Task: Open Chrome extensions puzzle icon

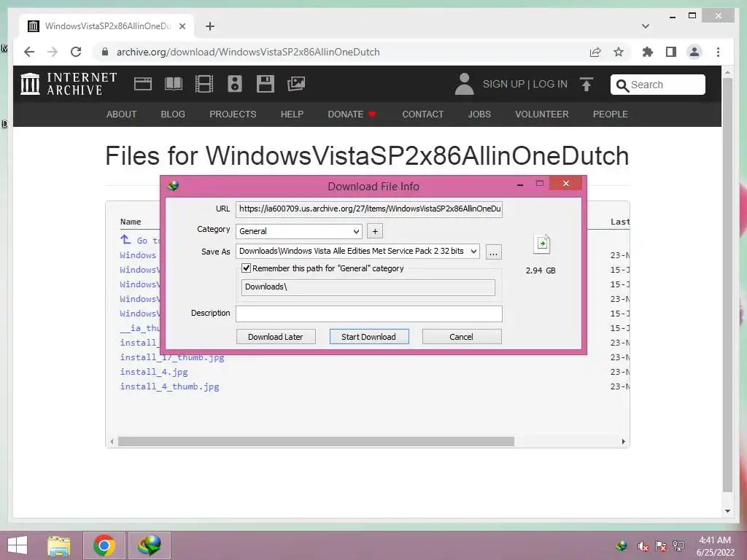Action: 648,52
